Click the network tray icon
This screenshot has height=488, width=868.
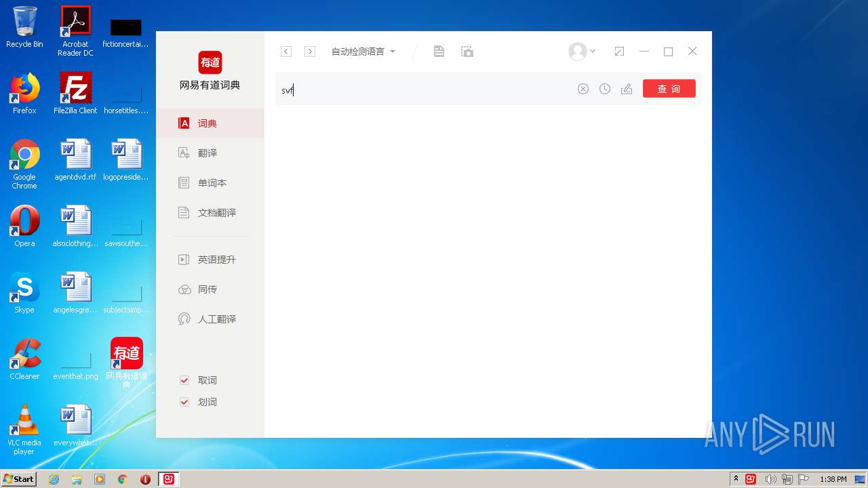click(787, 479)
